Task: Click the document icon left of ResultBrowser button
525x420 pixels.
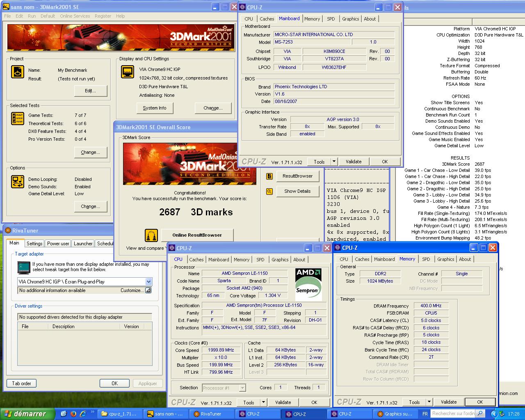Action: click(269, 176)
